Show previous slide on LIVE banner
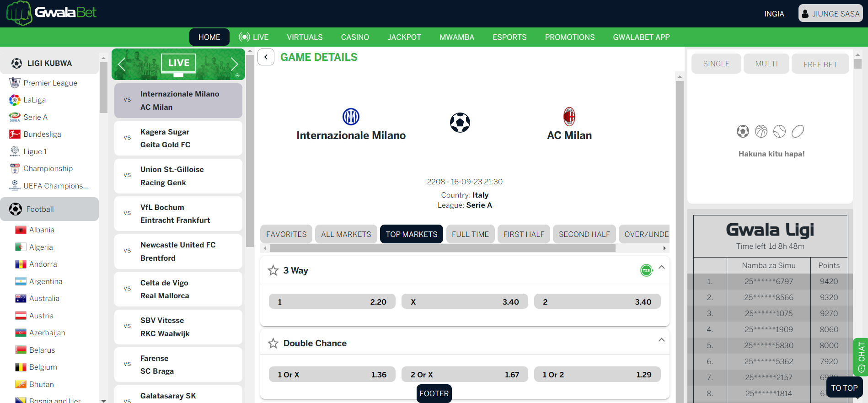Viewport: 868px width, 403px height. tap(122, 64)
